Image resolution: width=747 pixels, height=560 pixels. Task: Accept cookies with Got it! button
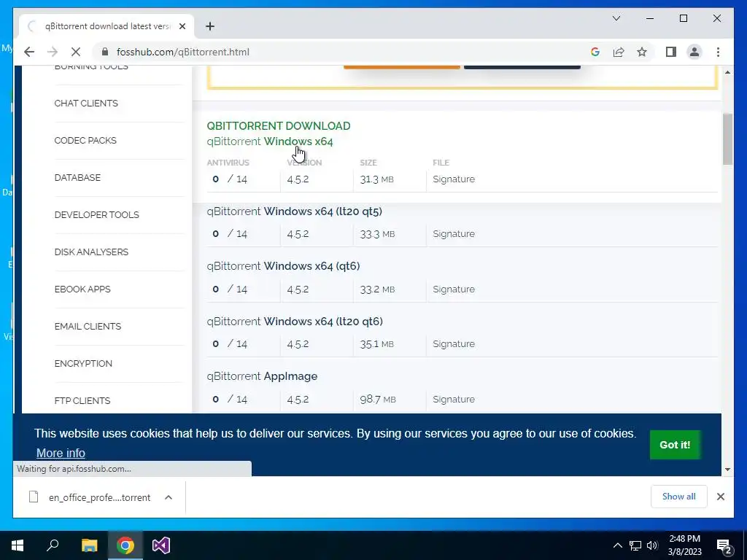(x=675, y=445)
